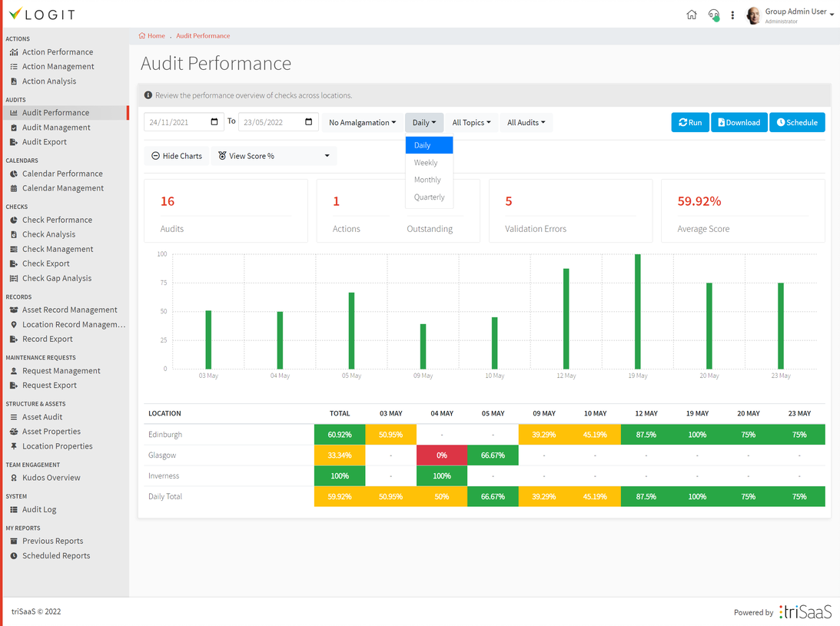This screenshot has height=626, width=840.
Task: Expand the All Audits dropdown
Action: (x=526, y=123)
